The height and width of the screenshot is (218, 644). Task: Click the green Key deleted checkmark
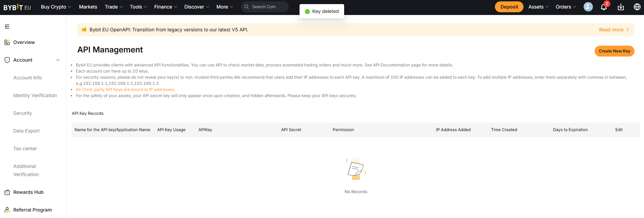pos(307,12)
